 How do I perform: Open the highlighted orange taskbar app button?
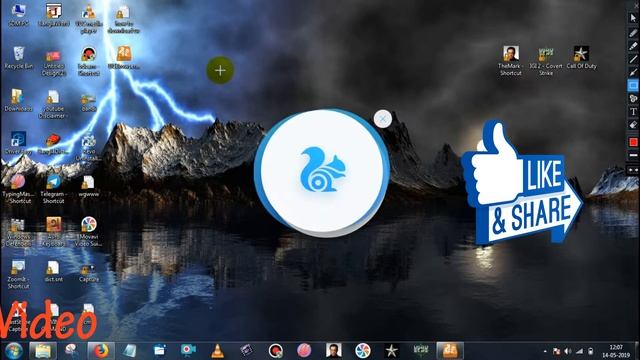450,351
